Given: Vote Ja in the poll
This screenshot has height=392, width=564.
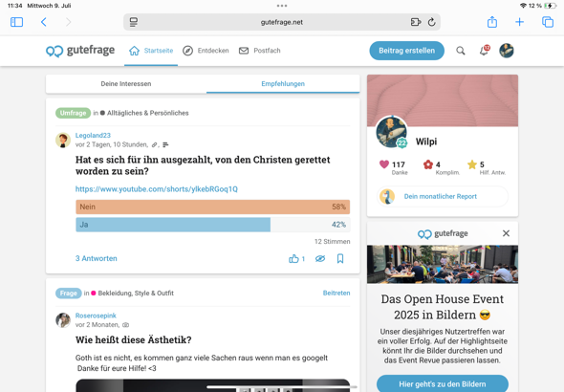Looking at the screenshot, I should click(x=212, y=225).
